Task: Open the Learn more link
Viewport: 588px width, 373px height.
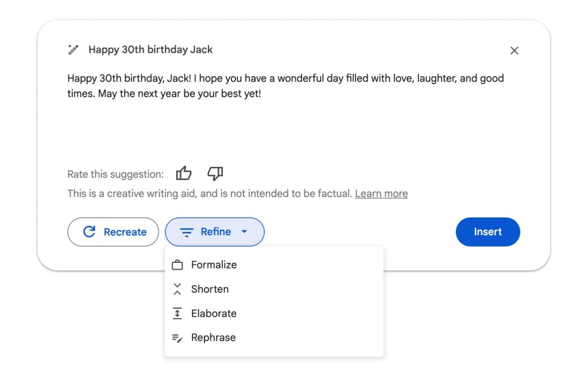Action: tap(381, 194)
